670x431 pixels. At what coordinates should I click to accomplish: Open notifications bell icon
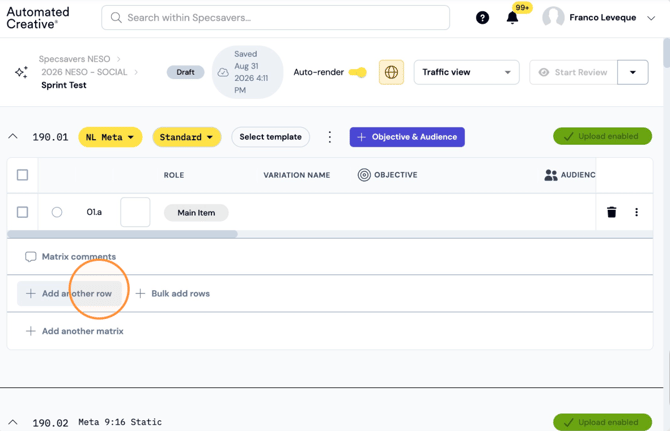(x=512, y=18)
